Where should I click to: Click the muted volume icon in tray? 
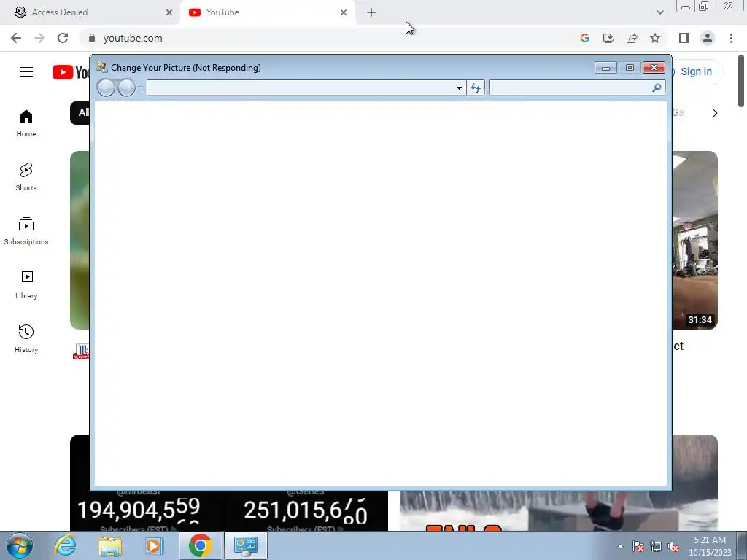(x=673, y=546)
